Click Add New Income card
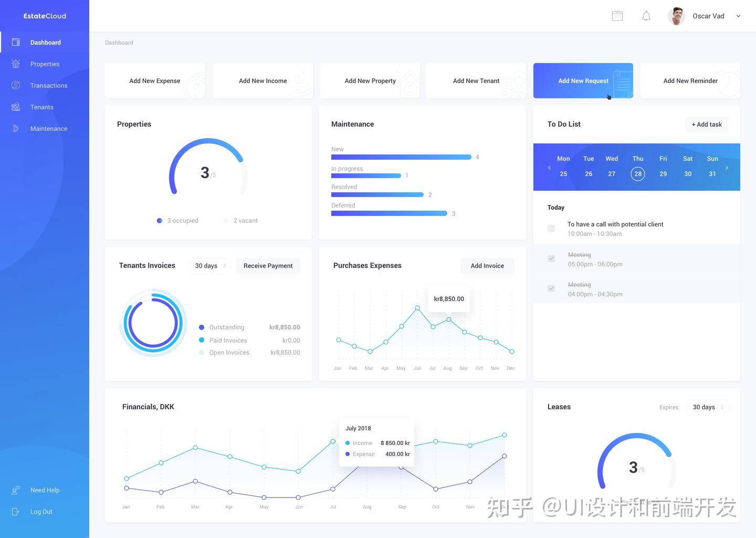The width and height of the screenshot is (756, 538). pos(263,80)
